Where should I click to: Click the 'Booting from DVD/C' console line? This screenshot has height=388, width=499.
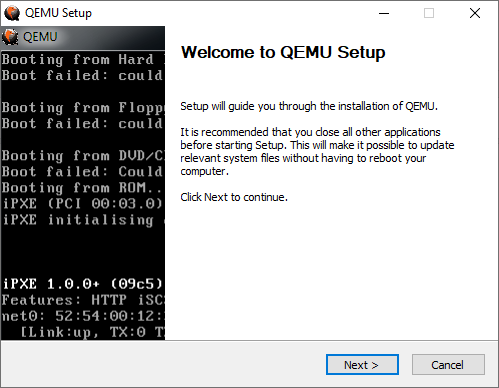click(83, 156)
